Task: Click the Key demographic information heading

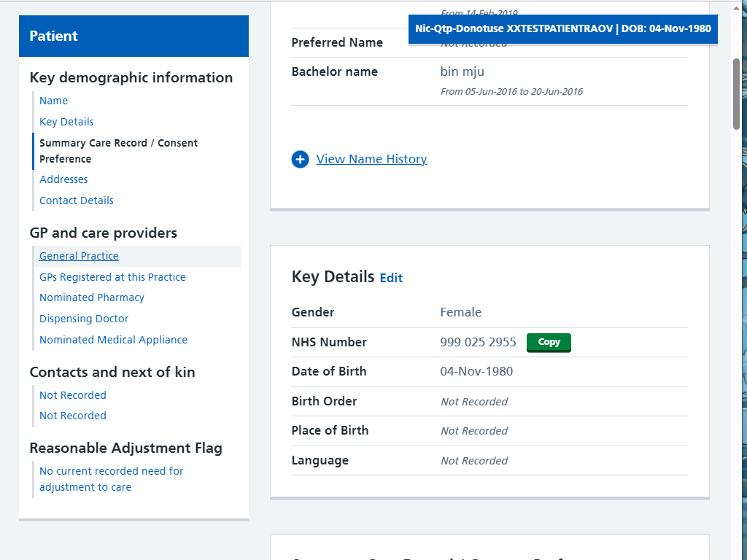Action: (131, 77)
